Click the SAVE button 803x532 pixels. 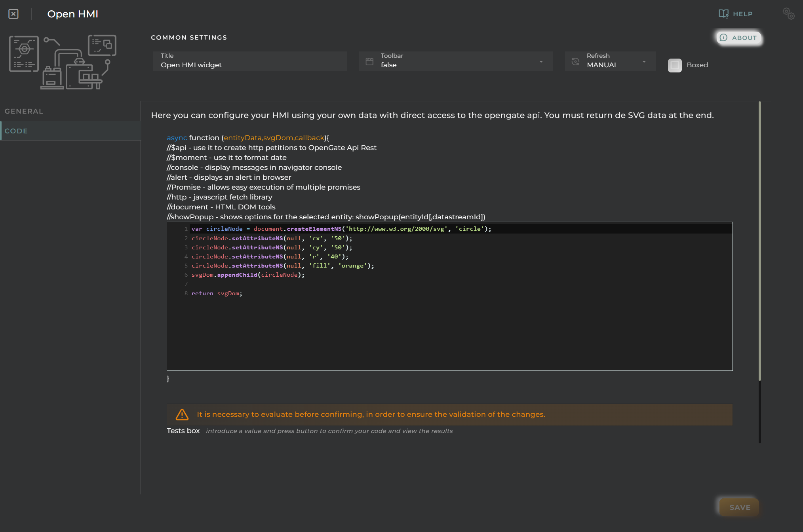[x=740, y=507]
